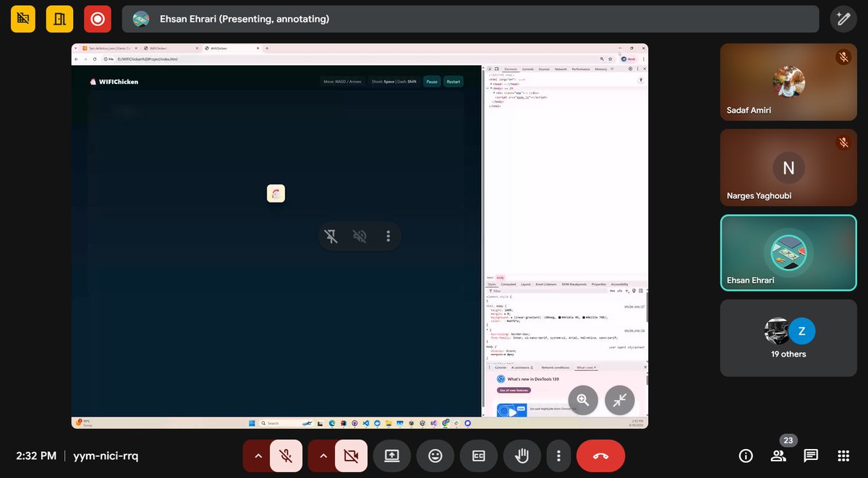
Task: Click a gradient color swatch in the background property
Action: 560,317
